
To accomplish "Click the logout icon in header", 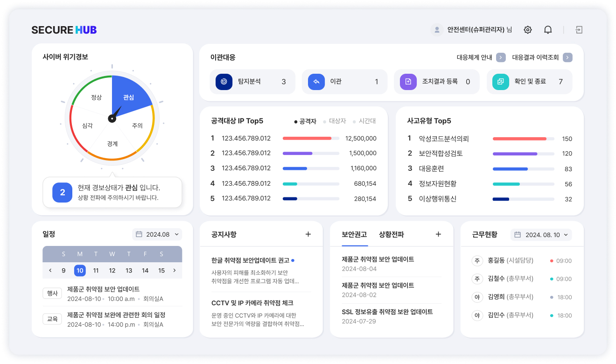I will point(579,30).
